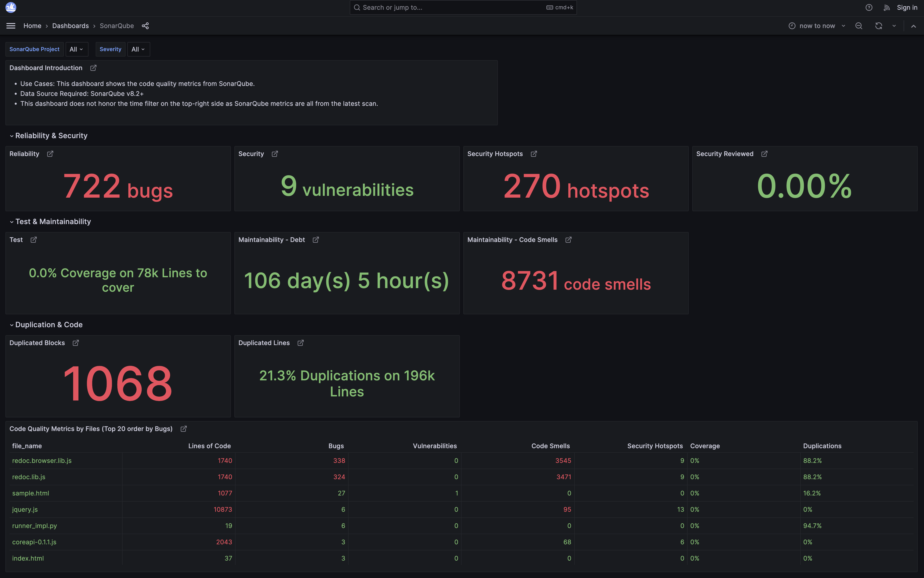The width and height of the screenshot is (924, 578).
Task: Open the Duplicated Lines panel link
Action: point(301,343)
